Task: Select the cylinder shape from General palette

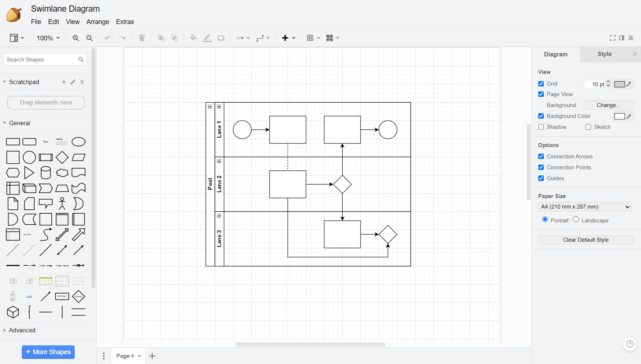Action: (46, 173)
